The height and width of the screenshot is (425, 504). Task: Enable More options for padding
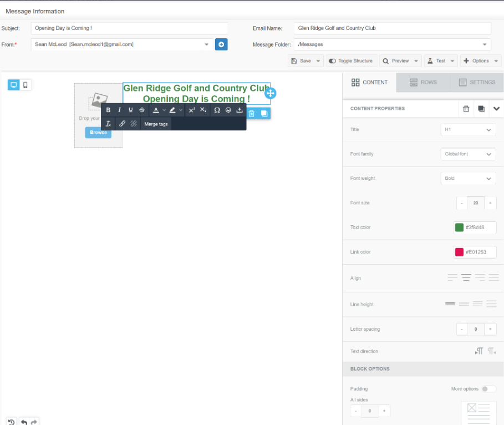pyautogui.click(x=489, y=389)
